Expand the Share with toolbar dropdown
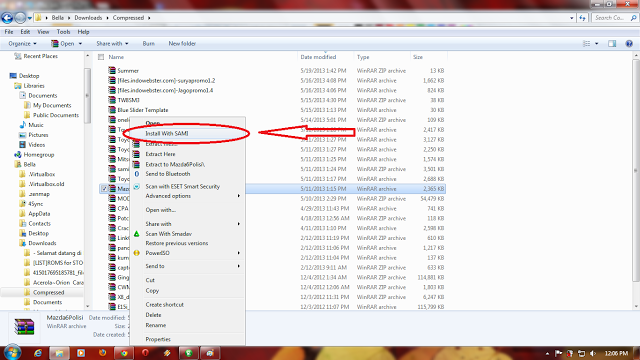Screen dimensions: 640x360 112,43
